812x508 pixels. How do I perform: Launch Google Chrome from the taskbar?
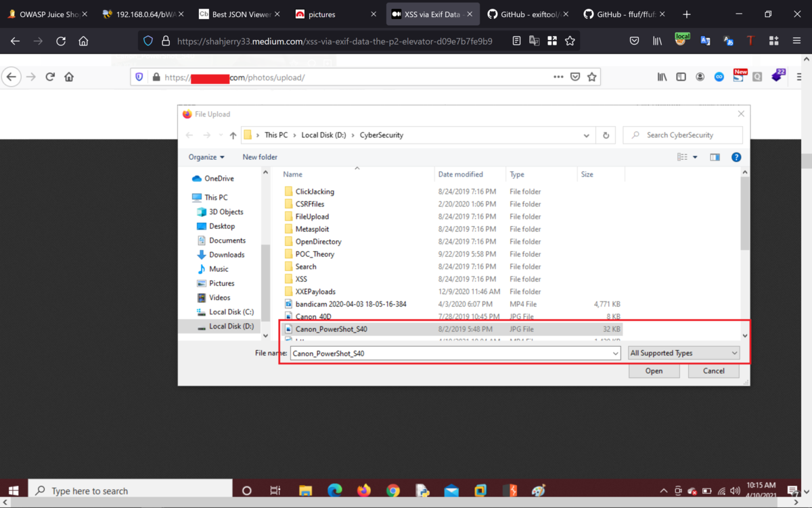coord(393,490)
